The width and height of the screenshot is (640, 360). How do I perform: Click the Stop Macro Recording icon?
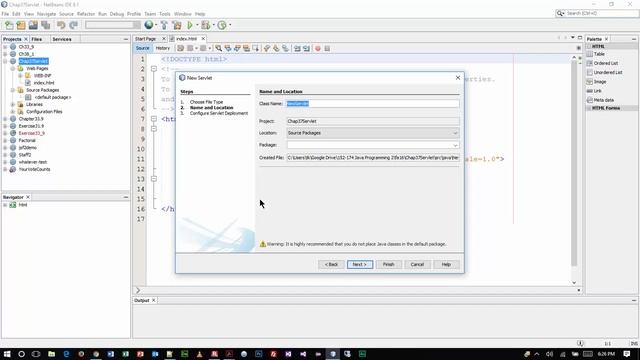click(327, 48)
